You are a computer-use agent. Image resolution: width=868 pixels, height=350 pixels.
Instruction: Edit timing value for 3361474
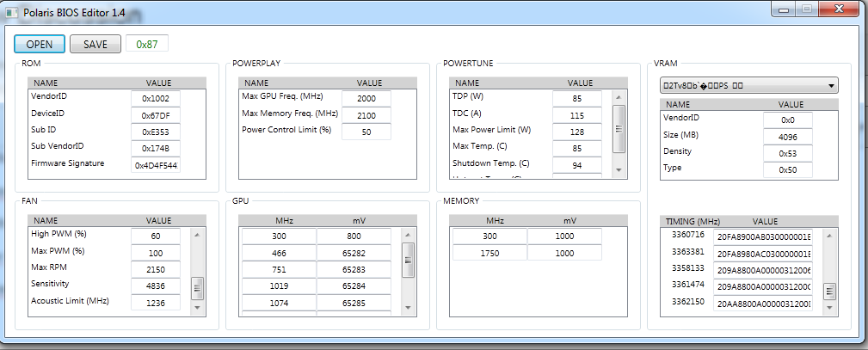point(763,286)
